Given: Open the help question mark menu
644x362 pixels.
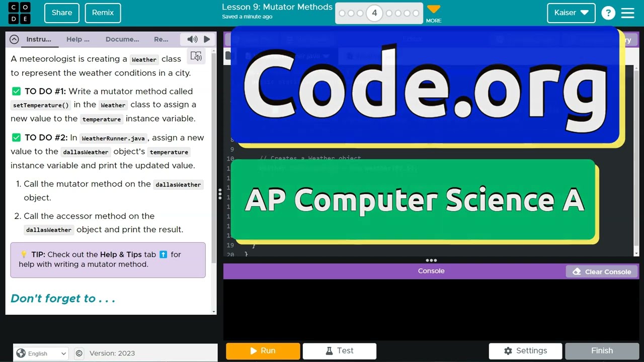Looking at the screenshot, I should (x=608, y=13).
